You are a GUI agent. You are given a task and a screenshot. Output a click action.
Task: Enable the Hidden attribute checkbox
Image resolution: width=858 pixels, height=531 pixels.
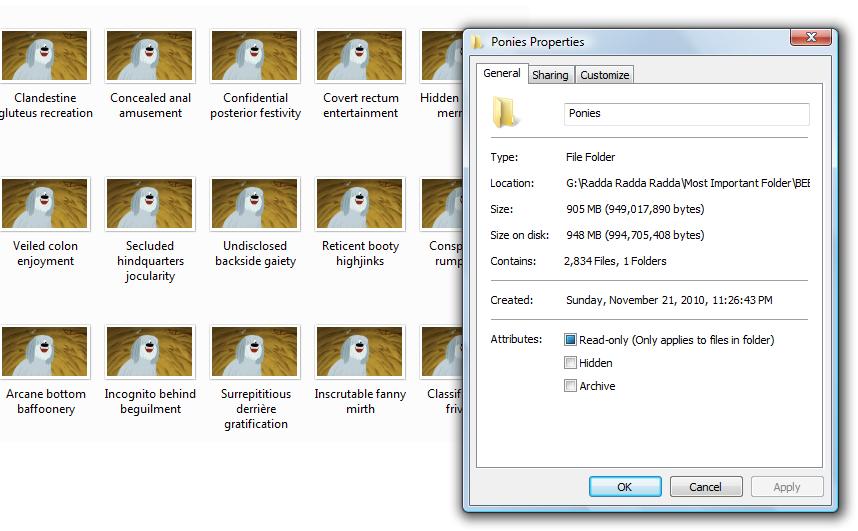[571, 363]
